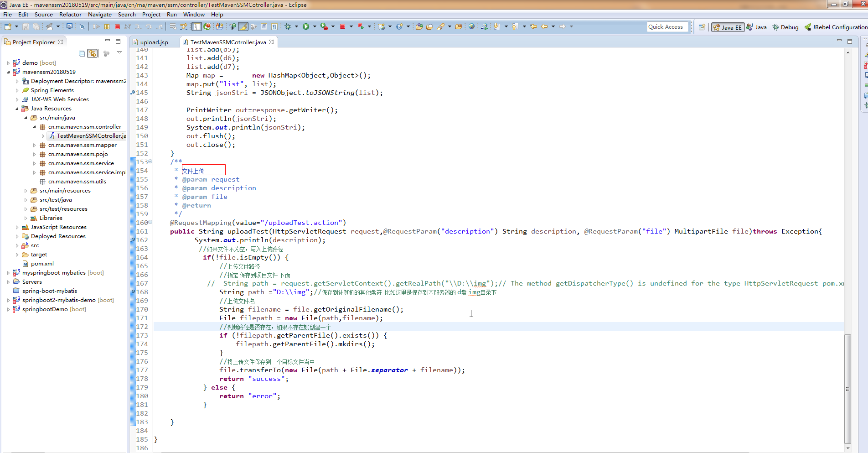
Task: Close the Project Explorer view
Action: click(61, 42)
